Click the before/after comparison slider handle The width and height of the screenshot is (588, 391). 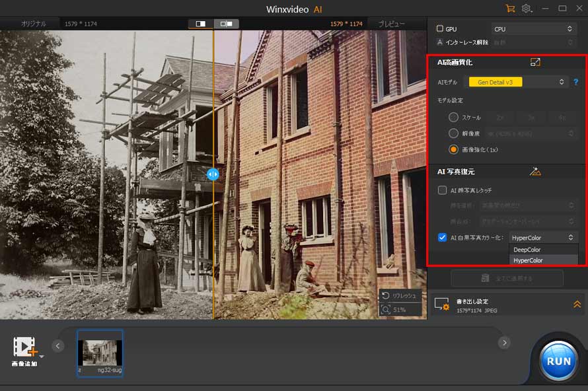point(213,174)
